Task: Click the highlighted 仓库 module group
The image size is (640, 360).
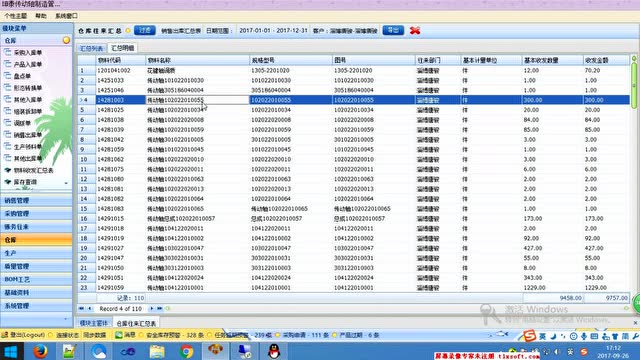Action: tap(36, 240)
